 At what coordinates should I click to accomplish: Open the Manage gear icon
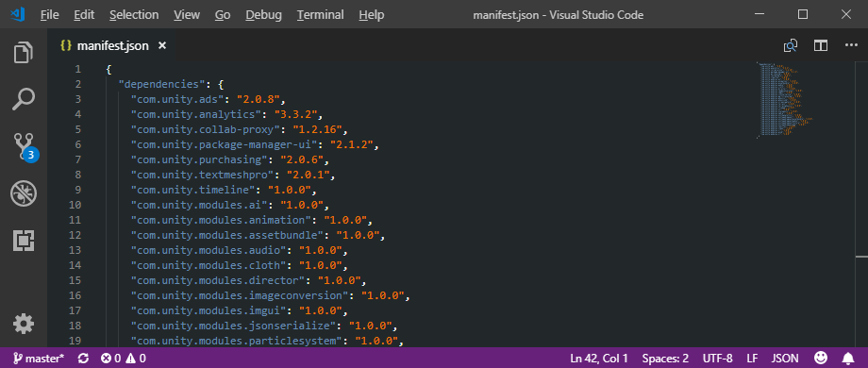click(24, 324)
